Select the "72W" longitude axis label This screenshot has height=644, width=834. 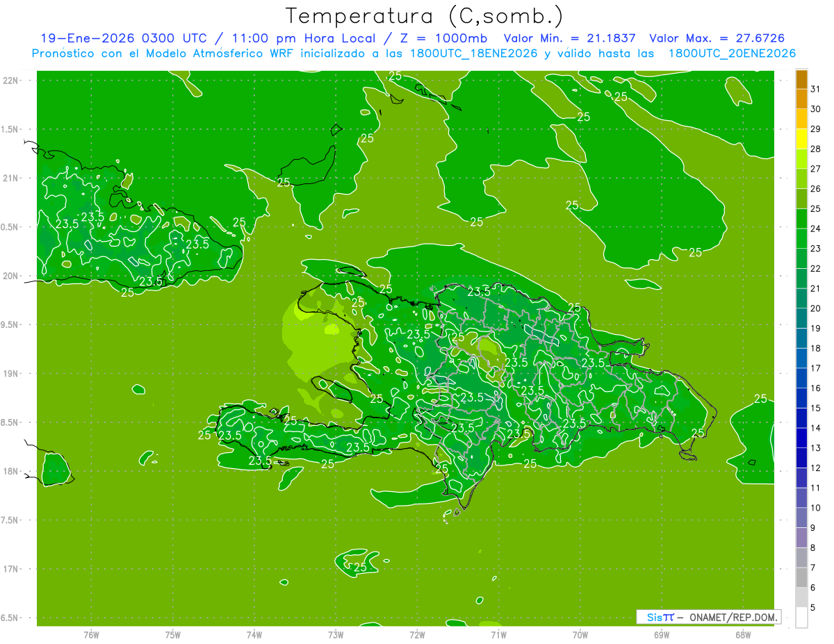coord(417,636)
